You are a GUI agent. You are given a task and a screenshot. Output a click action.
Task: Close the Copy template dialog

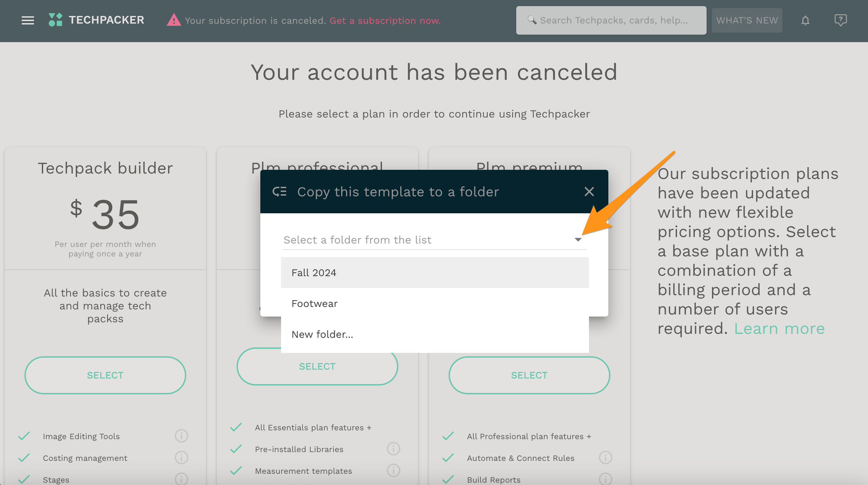coord(589,192)
